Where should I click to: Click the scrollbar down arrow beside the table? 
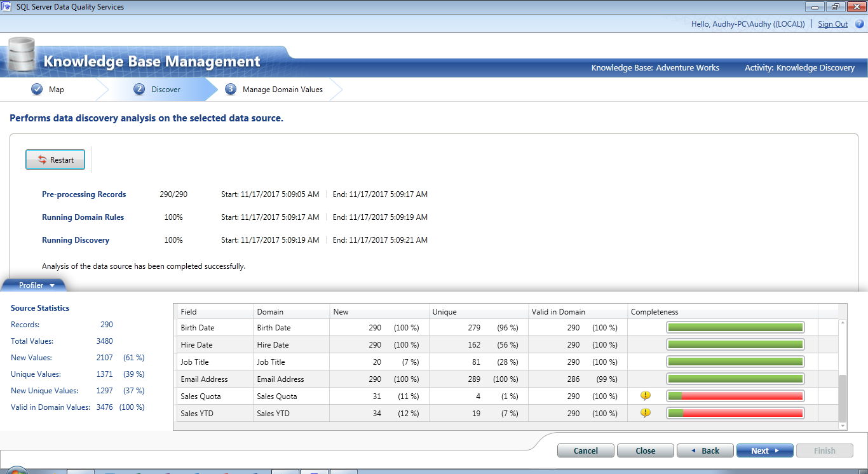coord(843,425)
